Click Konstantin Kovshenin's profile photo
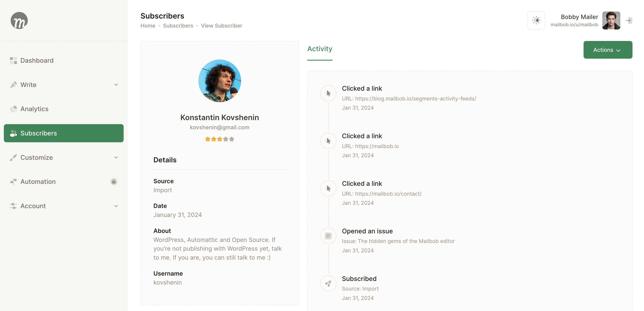This screenshot has height=311, width=644. [220, 81]
